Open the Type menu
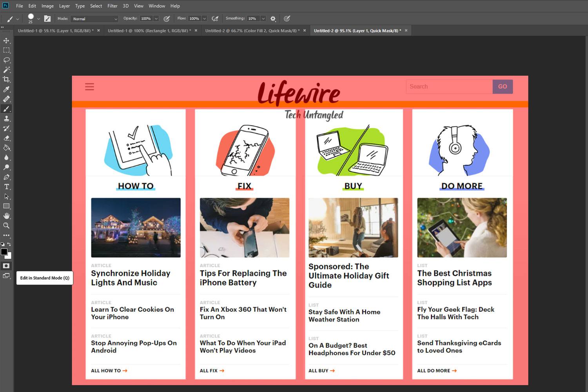 tap(80, 6)
